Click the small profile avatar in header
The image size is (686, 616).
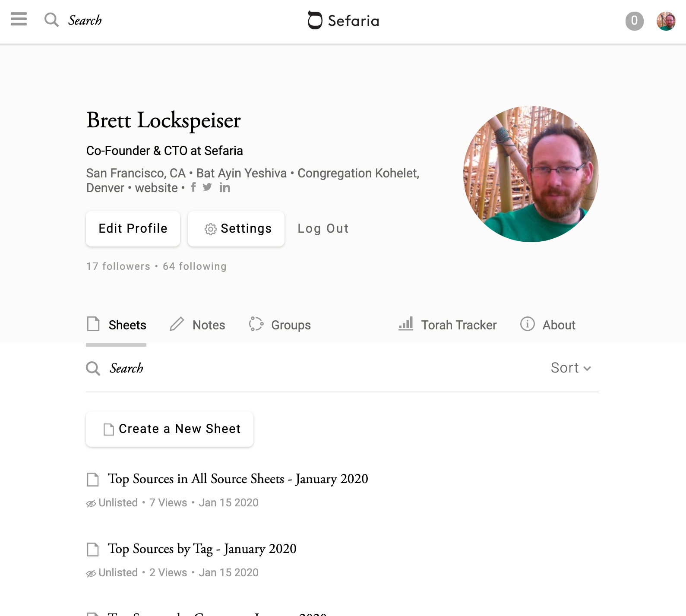[666, 21]
